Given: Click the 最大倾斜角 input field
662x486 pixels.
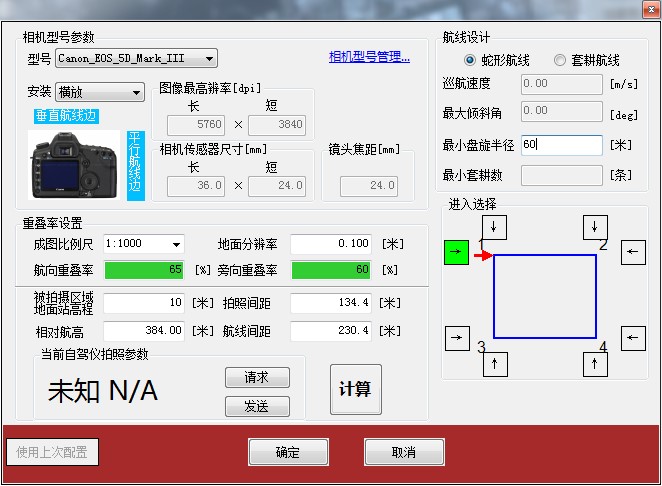Looking at the screenshot, I should [562, 111].
